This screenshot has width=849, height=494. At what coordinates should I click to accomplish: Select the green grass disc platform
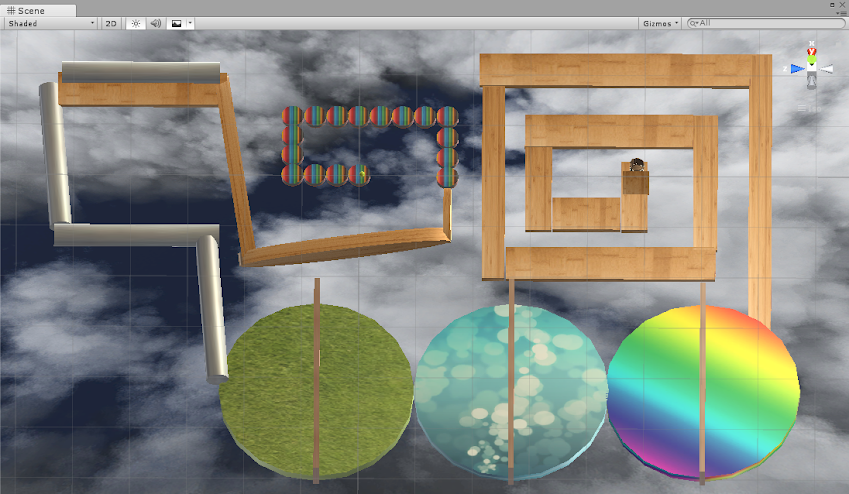317,392
